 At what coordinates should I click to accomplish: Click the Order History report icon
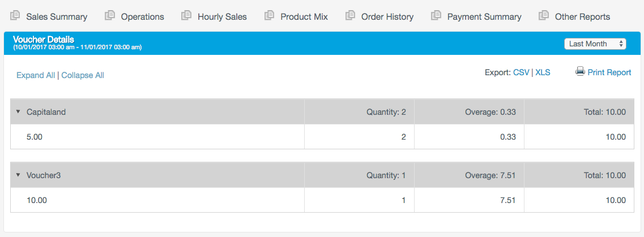[350, 16]
